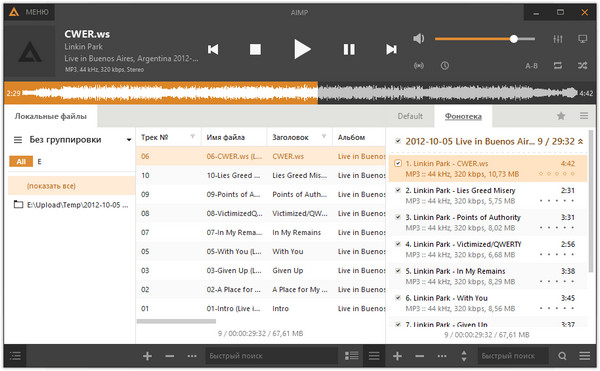Open internet radio capture icon

tap(419, 66)
